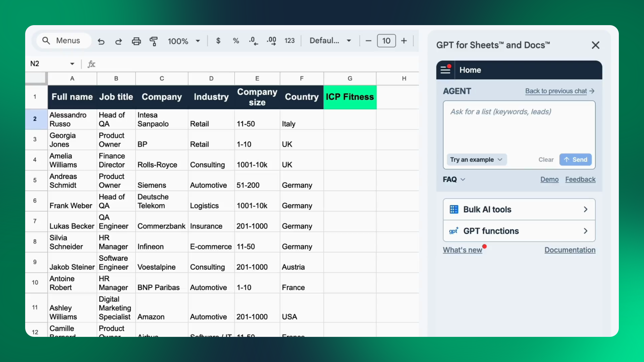Click the print icon

[x=136, y=41]
